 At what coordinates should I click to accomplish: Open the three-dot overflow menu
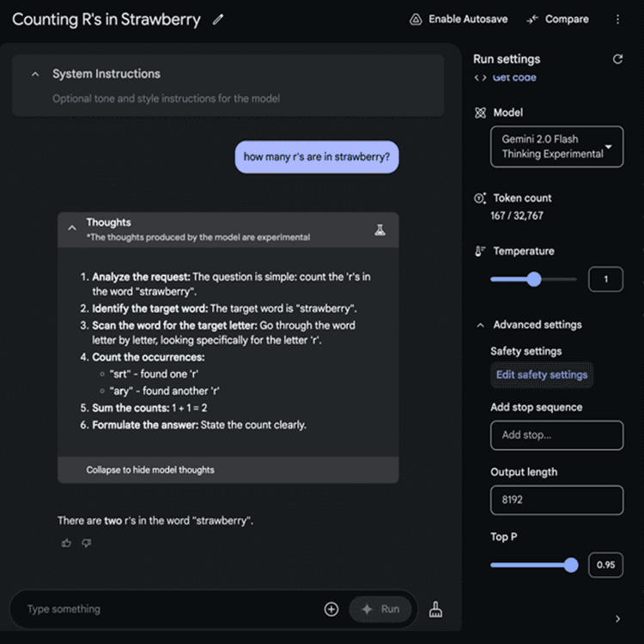click(617, 19)
